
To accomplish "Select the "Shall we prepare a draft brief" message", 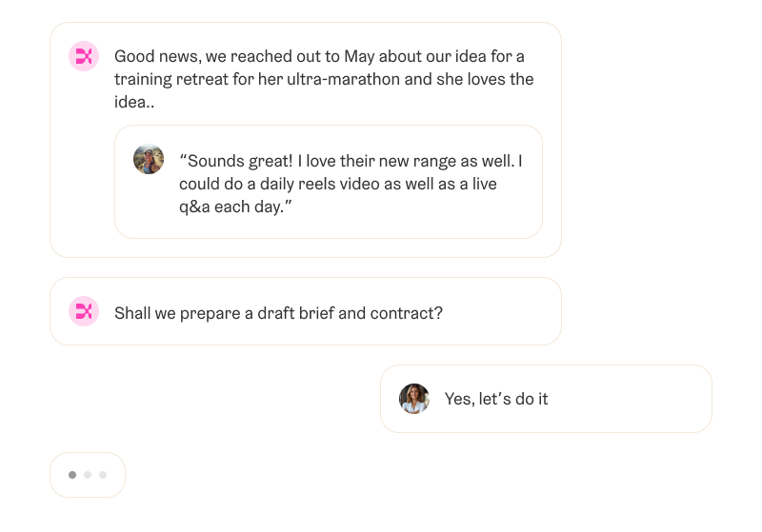I will tap(278, 312).
